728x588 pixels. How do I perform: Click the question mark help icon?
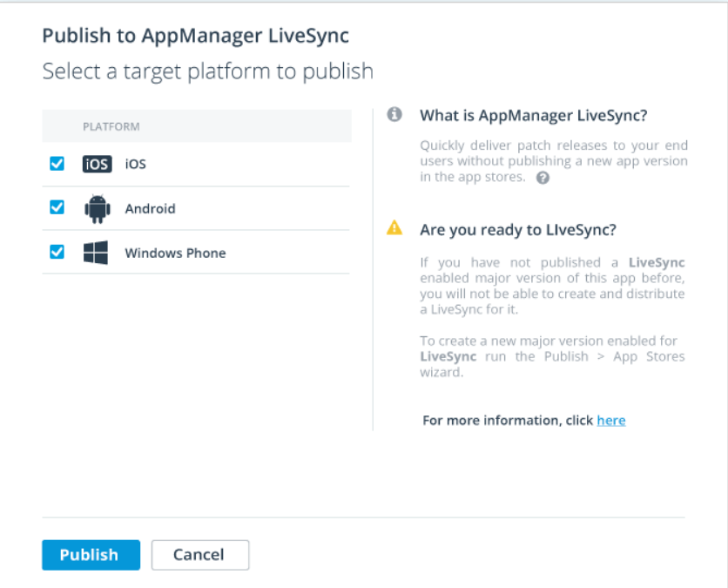pos(543,178)
